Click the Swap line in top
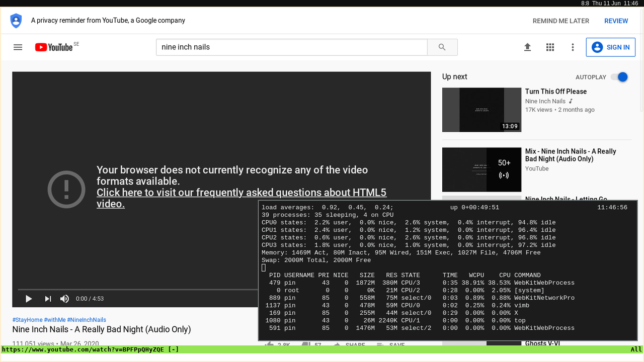This screenshot has height=362, width=644. (x=316, y=260)
